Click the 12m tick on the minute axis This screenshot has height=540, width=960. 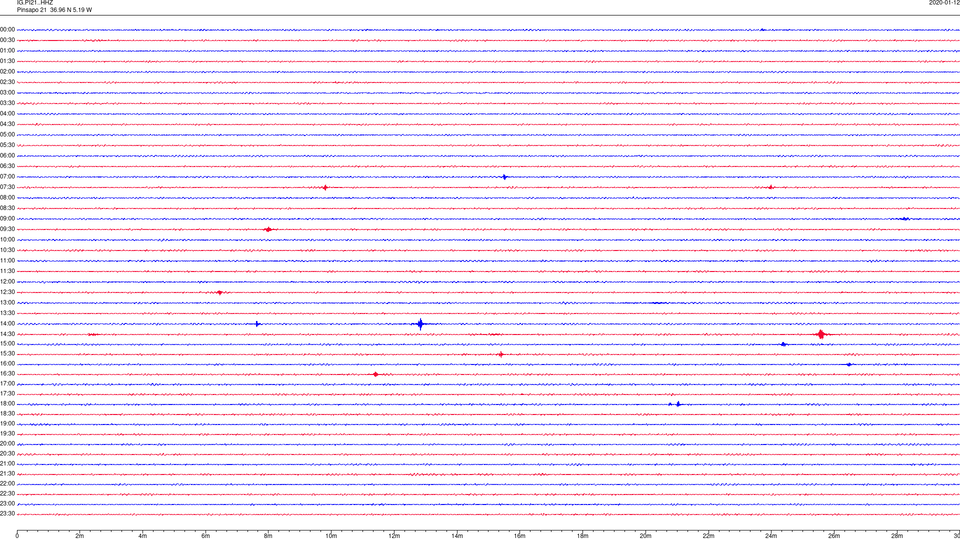tap(394, 536)
